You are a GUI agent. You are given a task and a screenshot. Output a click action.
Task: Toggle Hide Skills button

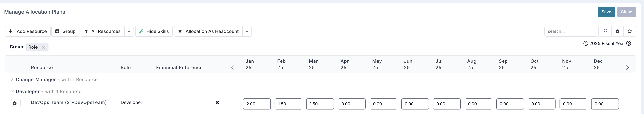[154, 31]
